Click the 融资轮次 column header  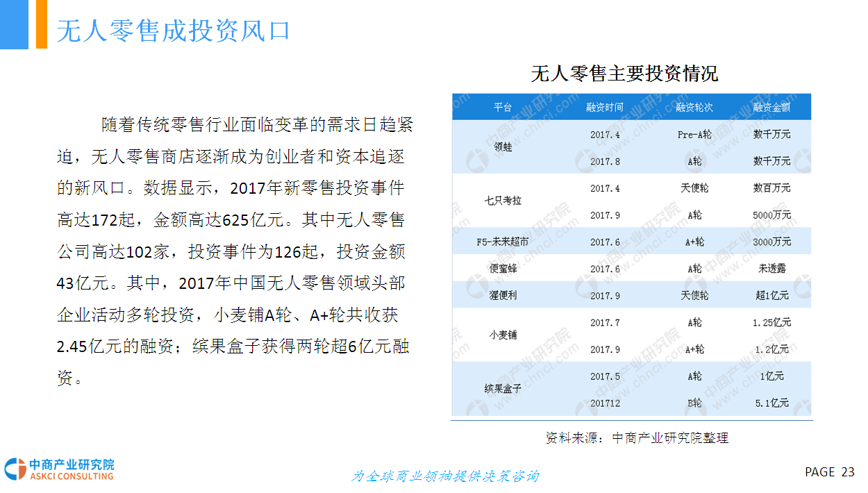(694, 108)
